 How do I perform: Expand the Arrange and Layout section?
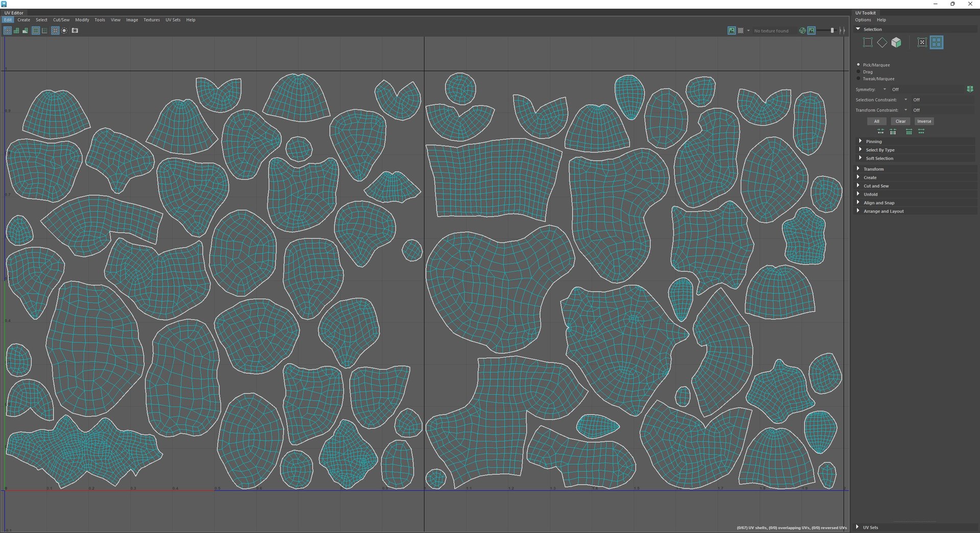pos(916,211)
